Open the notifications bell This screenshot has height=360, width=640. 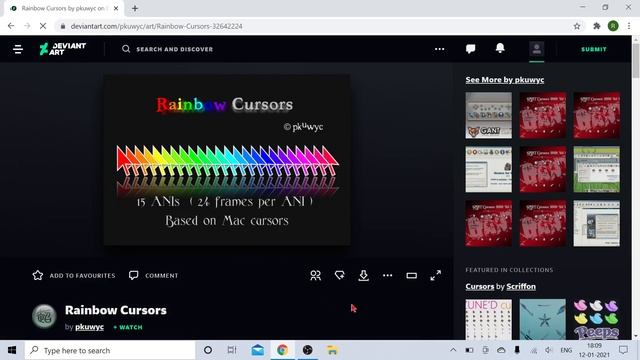point(500,49)
